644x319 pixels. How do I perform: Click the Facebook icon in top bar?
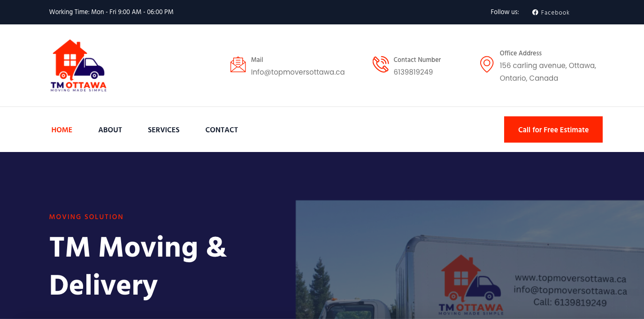(535, 12)
